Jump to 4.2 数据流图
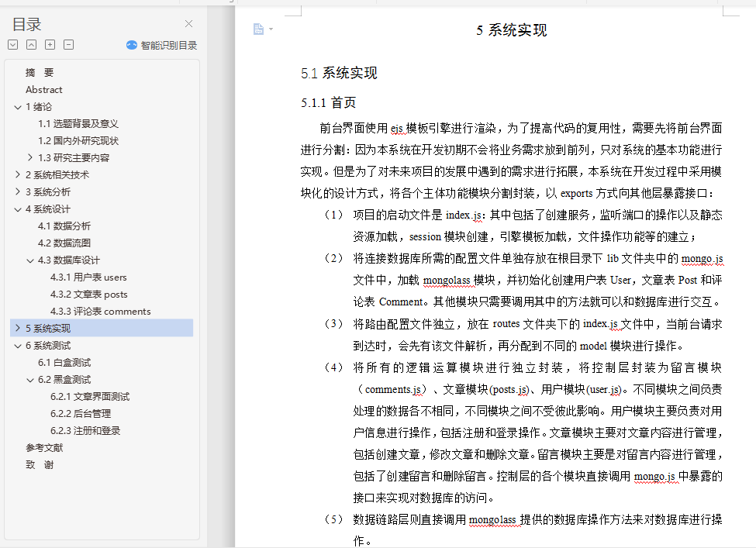756x548 pixels. point(64,243)
